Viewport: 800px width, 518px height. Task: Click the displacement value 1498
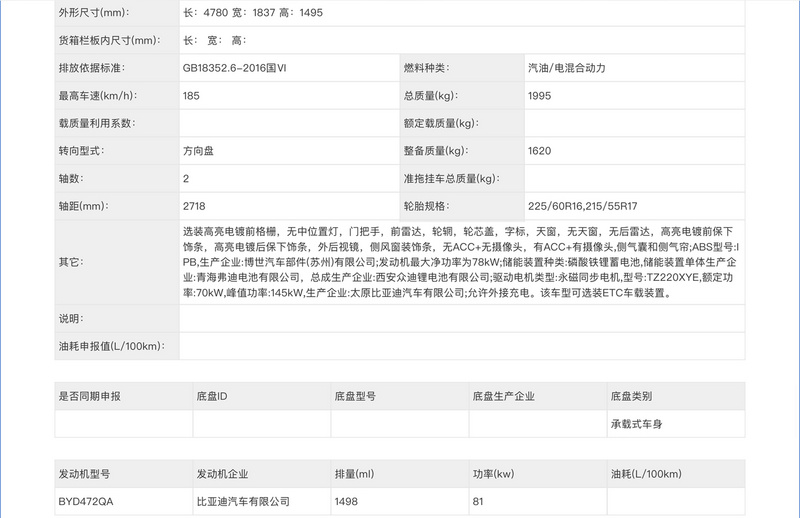click(x=346, y=501)
